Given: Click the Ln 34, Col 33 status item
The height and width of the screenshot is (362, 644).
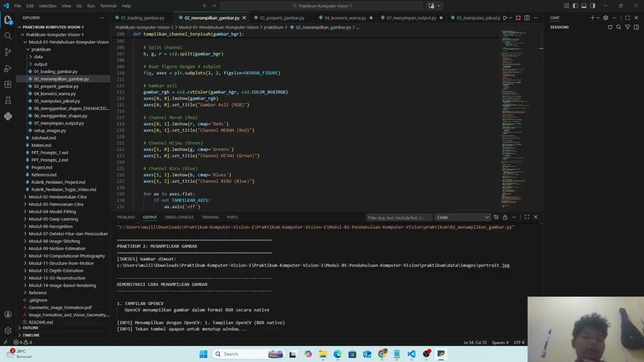Looking at the screenshot, I should tap(475, 342).
